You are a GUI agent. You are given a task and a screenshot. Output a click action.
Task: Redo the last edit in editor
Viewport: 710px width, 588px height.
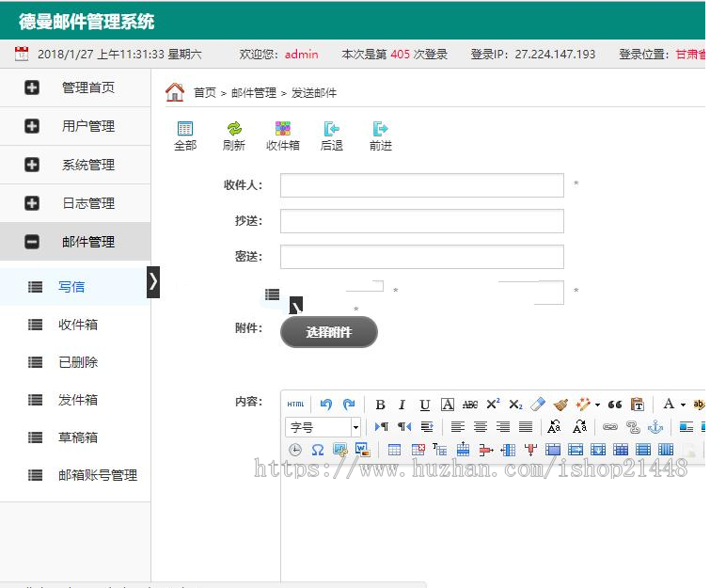(x=349, y=405)
